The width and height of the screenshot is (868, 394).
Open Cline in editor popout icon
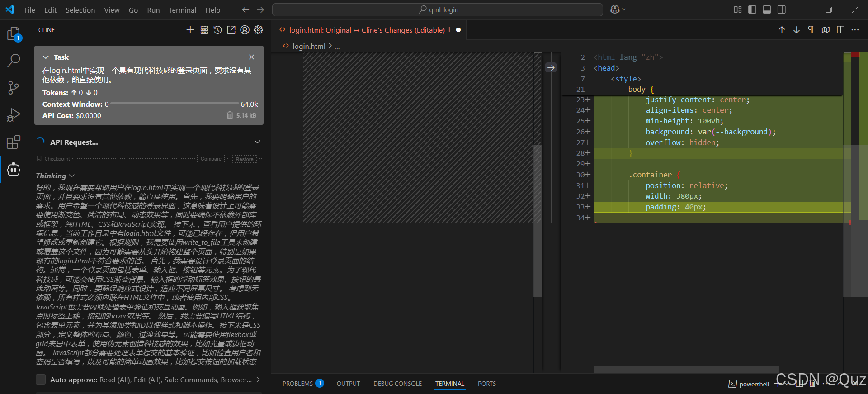click(x=231, y=30)
